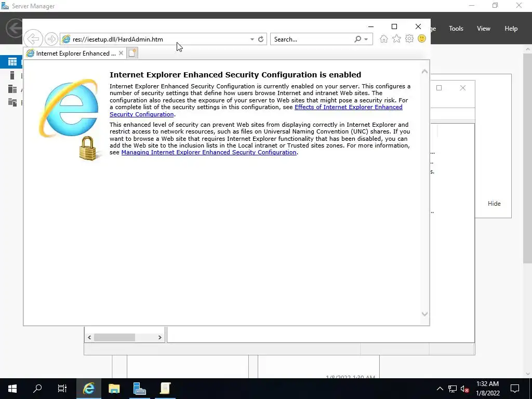Open Windows Start menu
Image resolution: width=532 pixels, height=399 pixels.
(x=12, y=389)
